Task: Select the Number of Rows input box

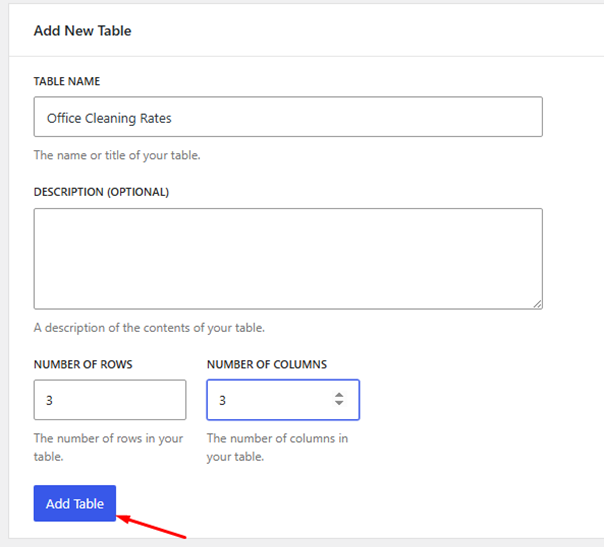Action: pos(110,400)
